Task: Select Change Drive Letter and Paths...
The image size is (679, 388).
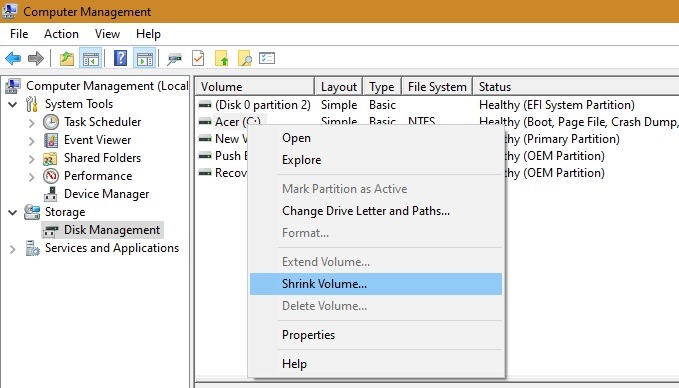Action: click(376, 211)
